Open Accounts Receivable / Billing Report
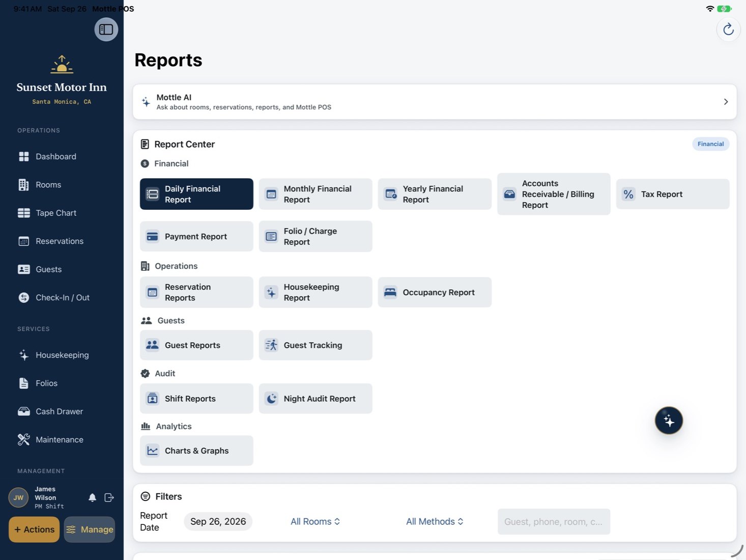Viewport: 746px width, 560px height. (x=554, y=194)
